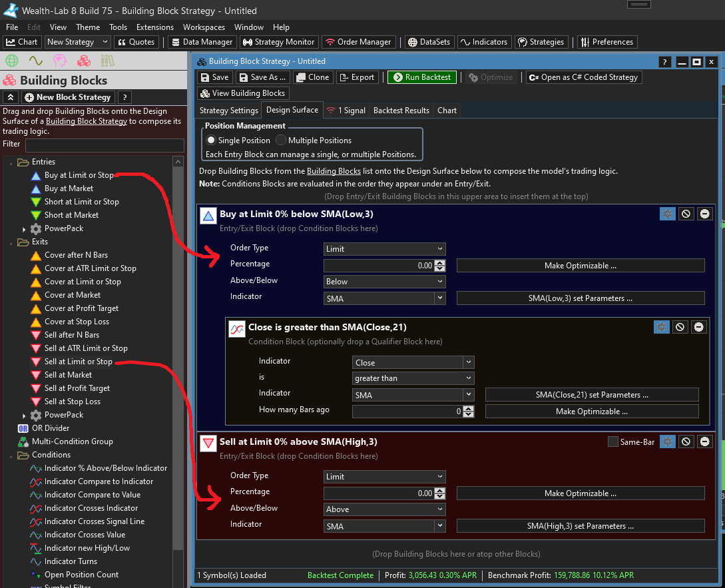
Task: Choose the Multiple Positions radio button
Action: pyautogui.click(x=282, y=141)
